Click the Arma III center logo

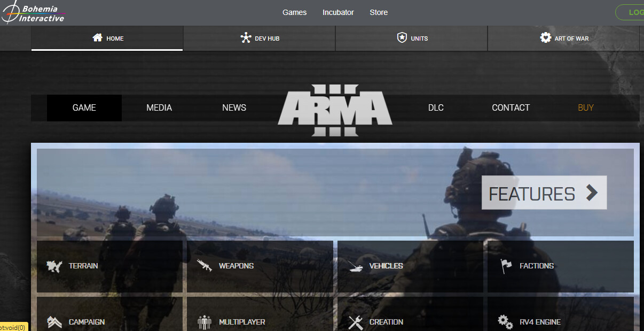pos(335,111)
